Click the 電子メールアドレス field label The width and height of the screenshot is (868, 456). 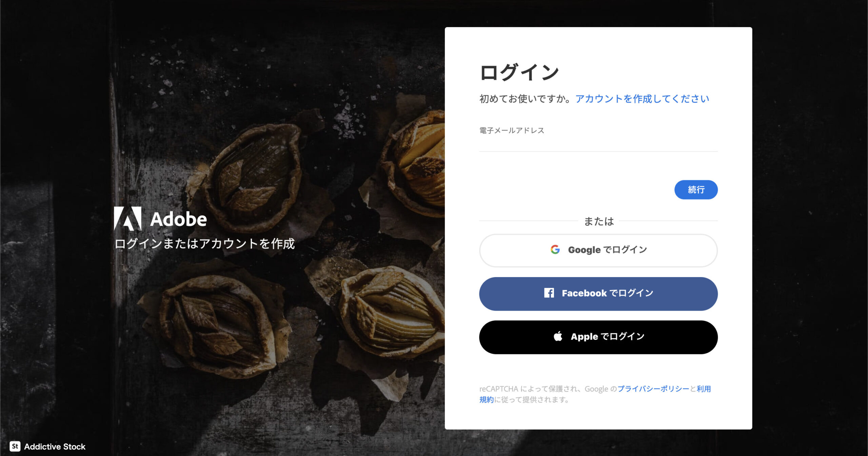pos(512,130)
